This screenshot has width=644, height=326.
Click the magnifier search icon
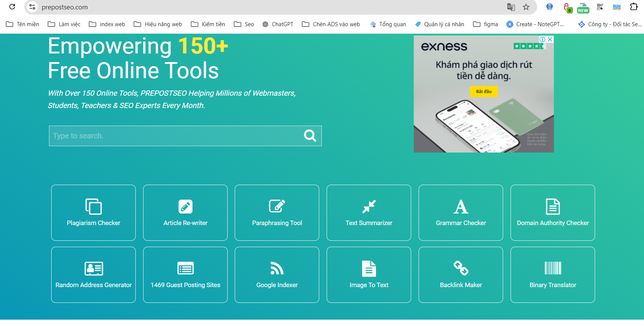pyautogui.click(x=310, y=136)
